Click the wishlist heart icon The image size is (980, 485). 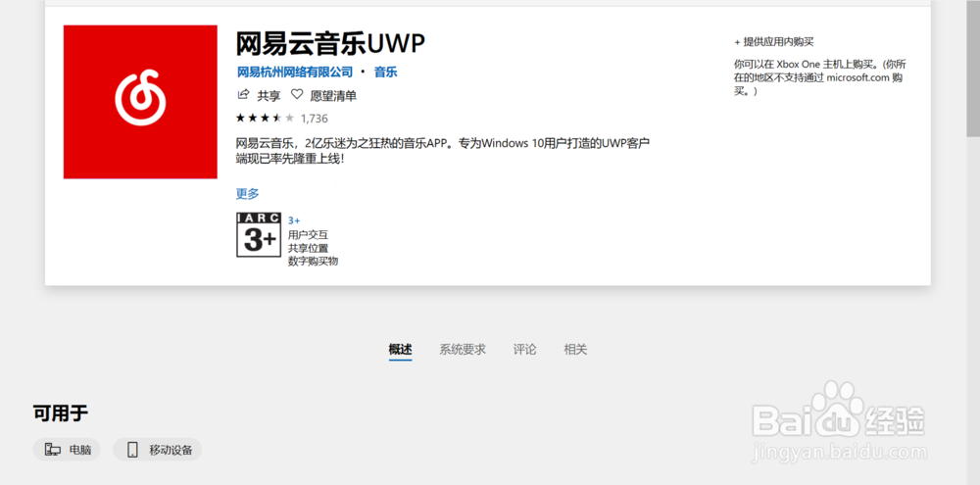[297, 95]
